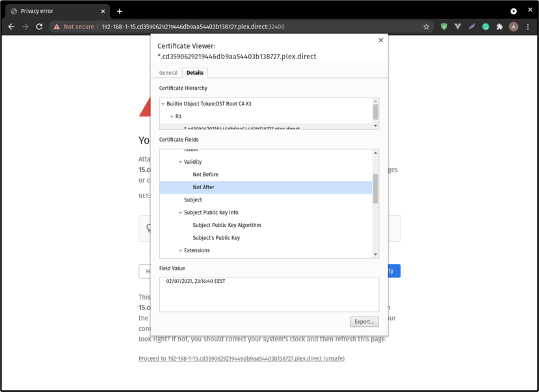Select the Validity tree row
Image resolution: width=539 pixels, height=392 pixels.
(266, 162)
